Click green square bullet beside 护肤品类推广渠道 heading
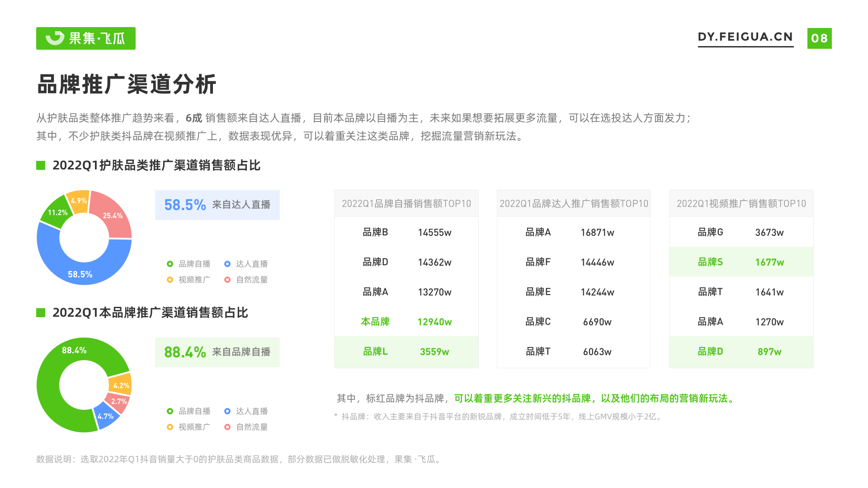The height and width of the screenshot is (488, 868). coord(41,165)
